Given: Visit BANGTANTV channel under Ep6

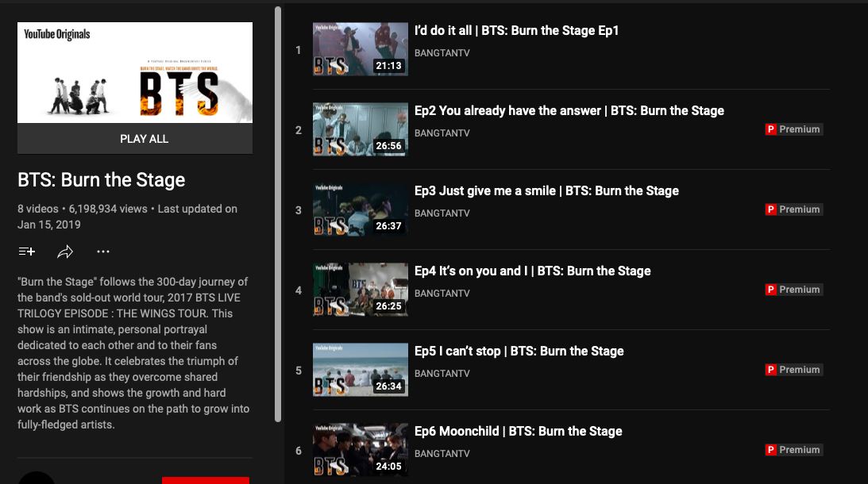Looking at the screenshot, I should click(442, 454).
